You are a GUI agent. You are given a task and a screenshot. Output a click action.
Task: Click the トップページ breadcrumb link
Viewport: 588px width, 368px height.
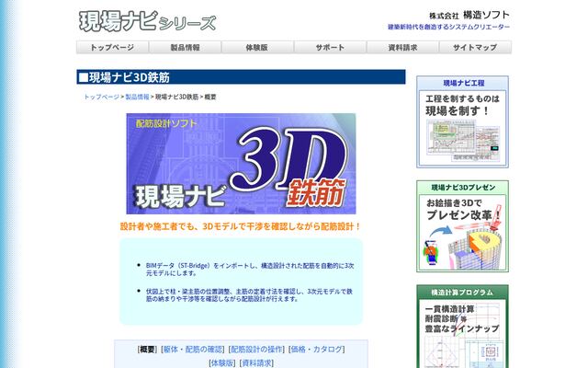(101, 97)
